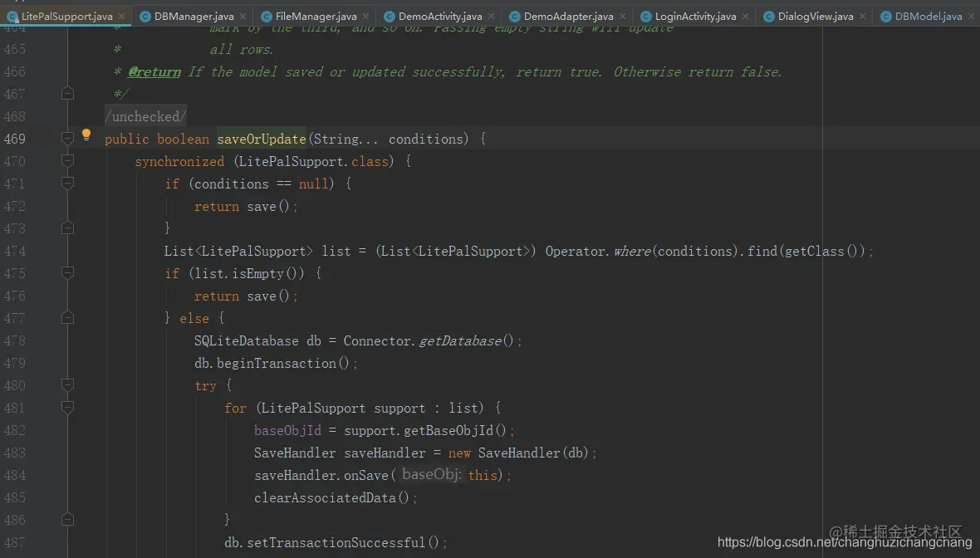
Task: Open the LoginActivity.java tab
Action: (x=696, y=17)
